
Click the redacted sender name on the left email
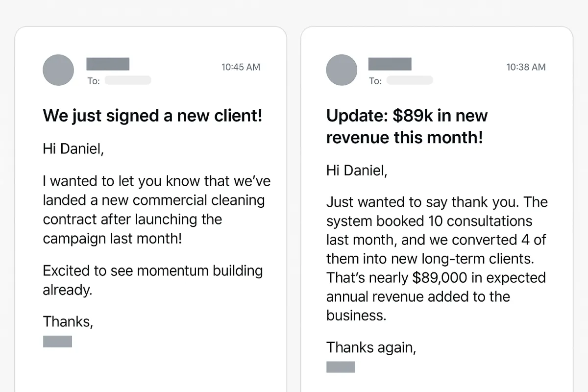pos(108,64)
